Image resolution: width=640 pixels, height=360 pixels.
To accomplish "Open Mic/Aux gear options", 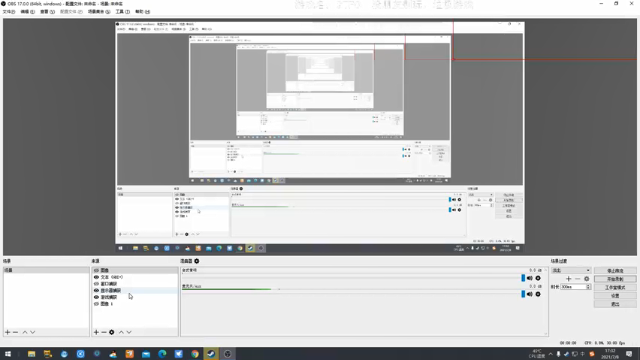I will 538,294.
